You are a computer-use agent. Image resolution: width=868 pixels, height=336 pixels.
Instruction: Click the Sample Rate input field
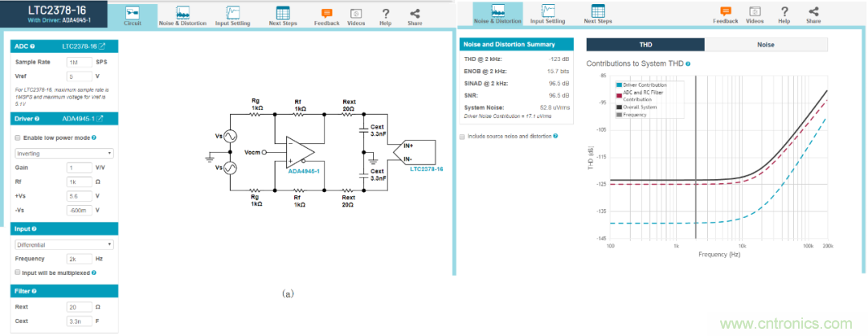79,61
